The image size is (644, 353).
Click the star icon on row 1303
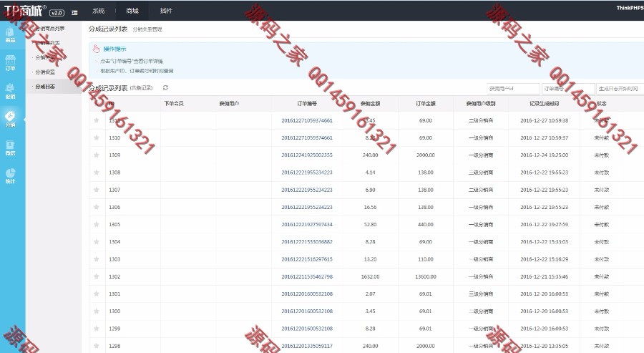coord(97,258)
